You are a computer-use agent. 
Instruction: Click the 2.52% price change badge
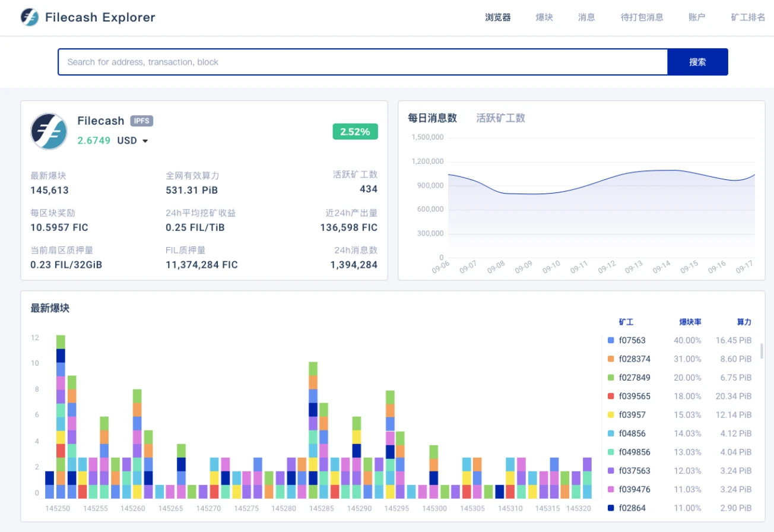[x=355, y=132]
